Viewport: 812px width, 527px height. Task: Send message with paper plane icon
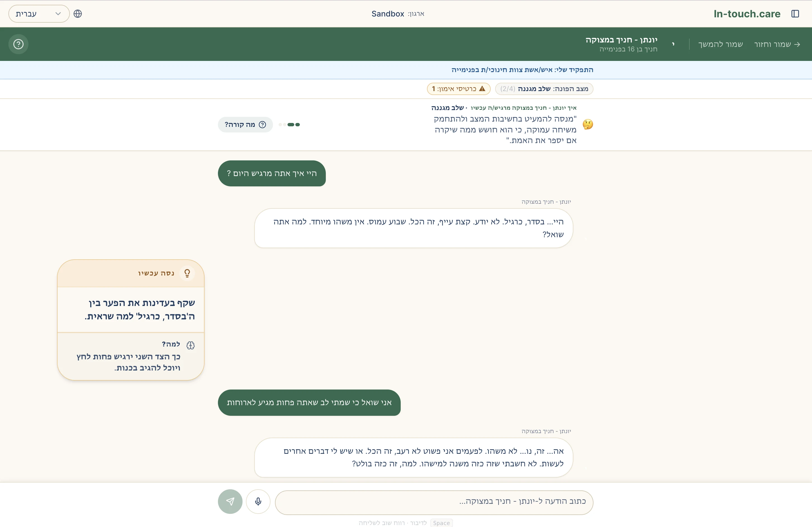pyautogui.click(x=230, y=501)
